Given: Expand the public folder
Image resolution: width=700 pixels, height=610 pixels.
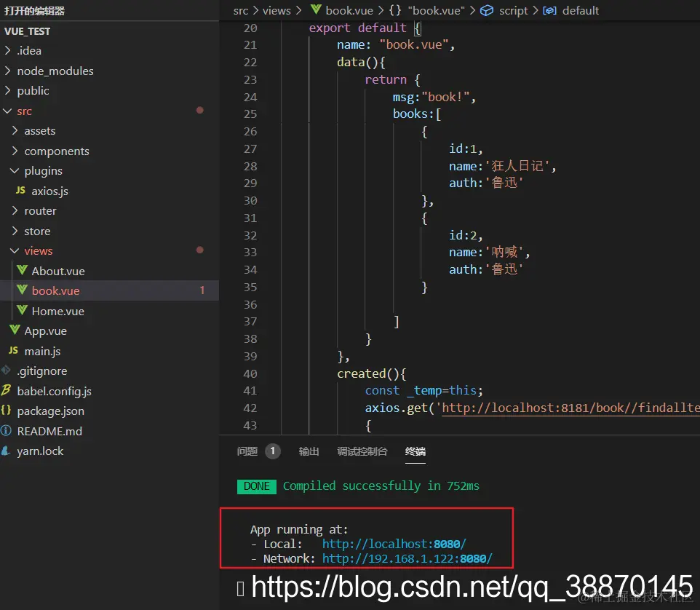Looking at the screenshot, I should pyautogui.click(x=7, y=90).
